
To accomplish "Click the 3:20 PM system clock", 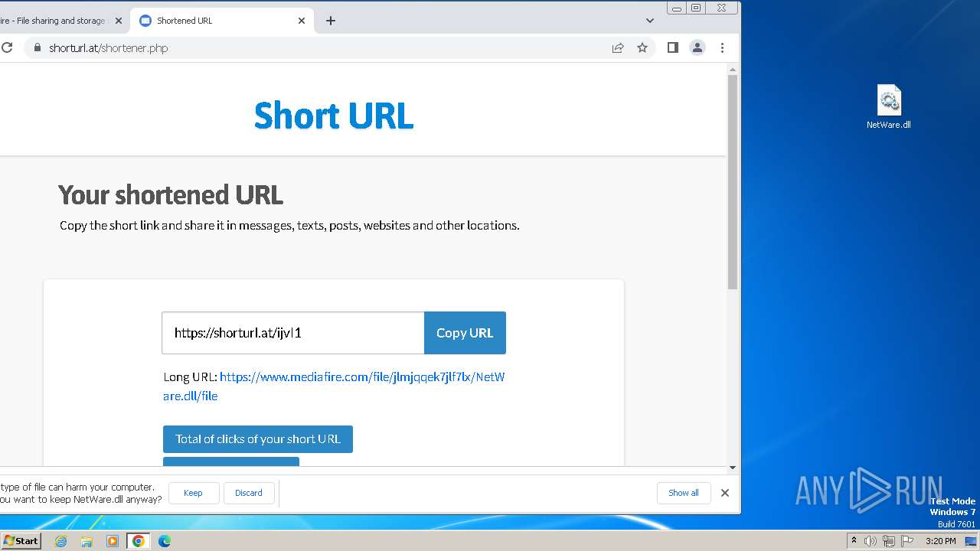I will tap(940, 541).
